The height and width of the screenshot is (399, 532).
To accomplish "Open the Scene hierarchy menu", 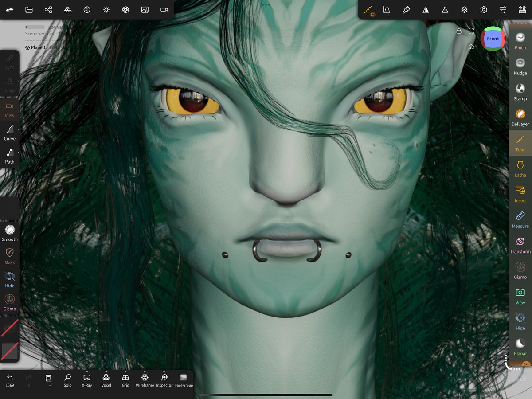I will pos(48,9).
